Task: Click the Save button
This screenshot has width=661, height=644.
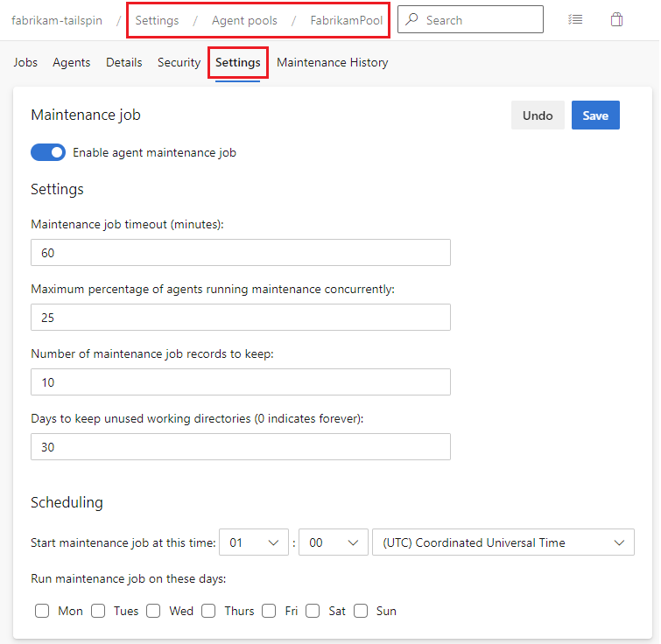Action: point(595,115)
